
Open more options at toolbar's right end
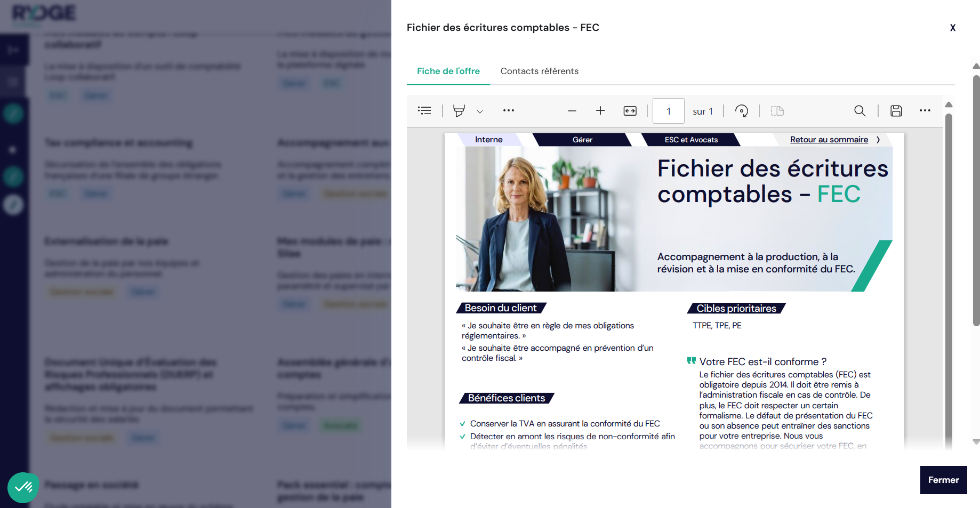pyautogui.click(x=925, y=110)
